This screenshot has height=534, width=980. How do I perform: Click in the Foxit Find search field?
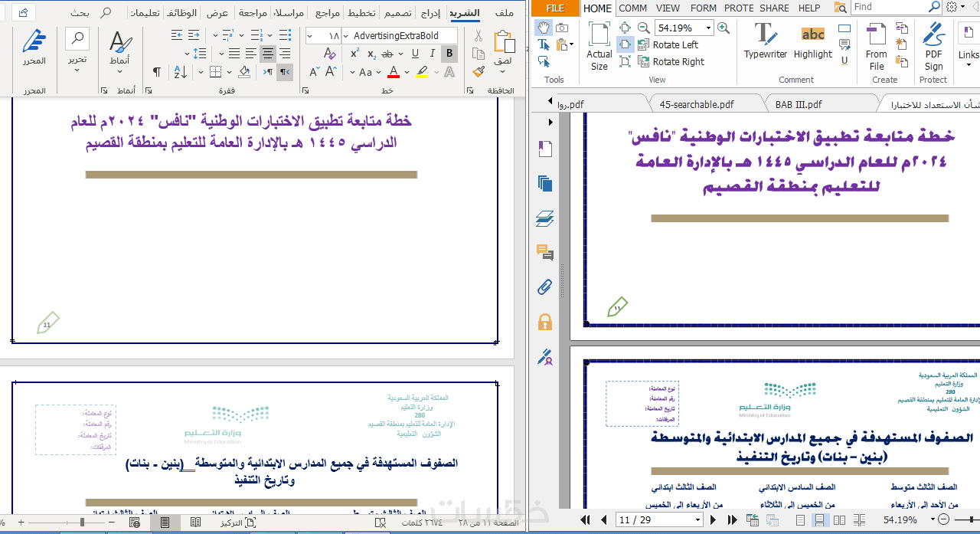pos(889,7)
